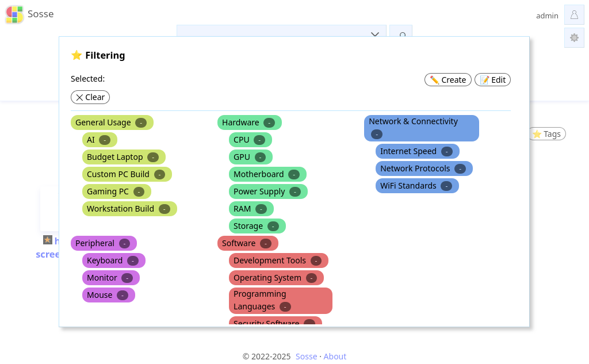
Task: Click the search magnifier button
Action: point(401,31)
